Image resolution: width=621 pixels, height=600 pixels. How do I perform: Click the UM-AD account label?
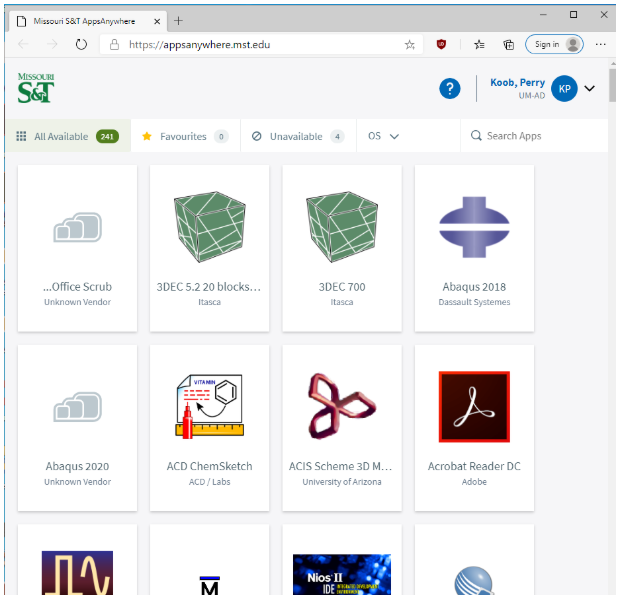531,95
